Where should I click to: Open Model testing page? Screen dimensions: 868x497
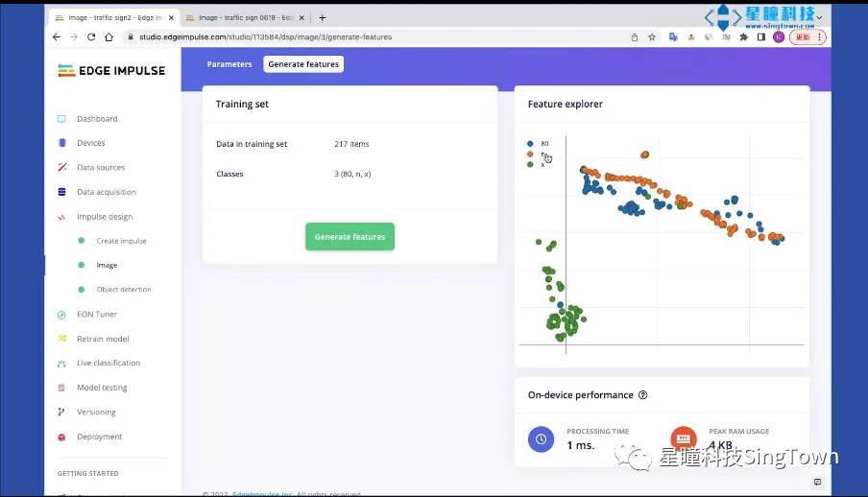click(102, 388)
